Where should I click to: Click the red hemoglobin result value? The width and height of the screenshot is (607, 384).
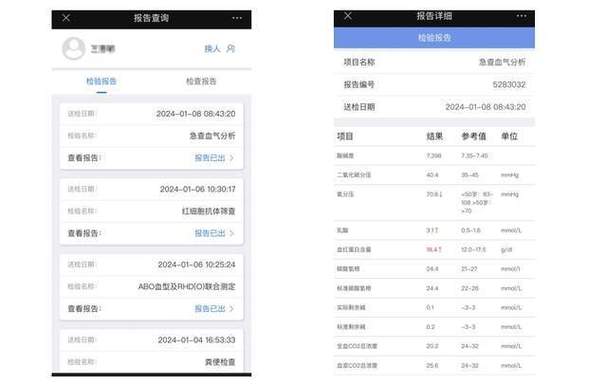(434, 250)
